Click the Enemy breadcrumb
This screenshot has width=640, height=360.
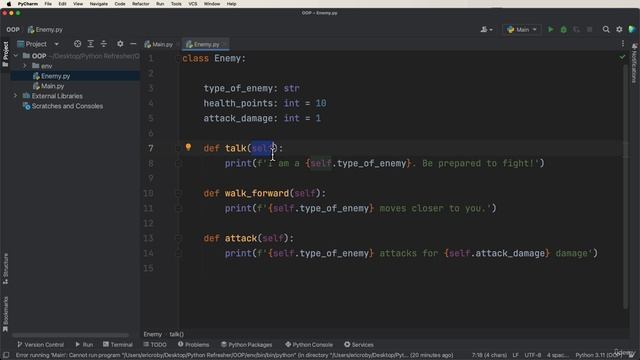click(153, 334)
